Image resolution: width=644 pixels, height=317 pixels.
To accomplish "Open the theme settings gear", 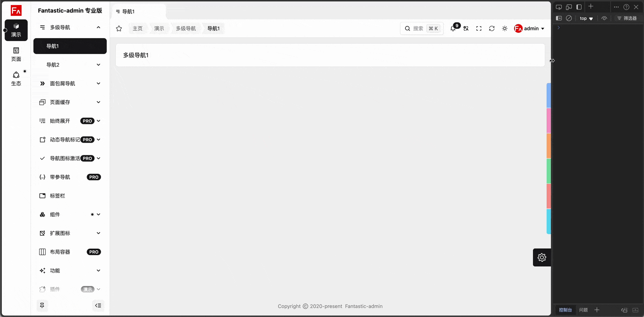I will pyautogui.click(x=542, y=257).
